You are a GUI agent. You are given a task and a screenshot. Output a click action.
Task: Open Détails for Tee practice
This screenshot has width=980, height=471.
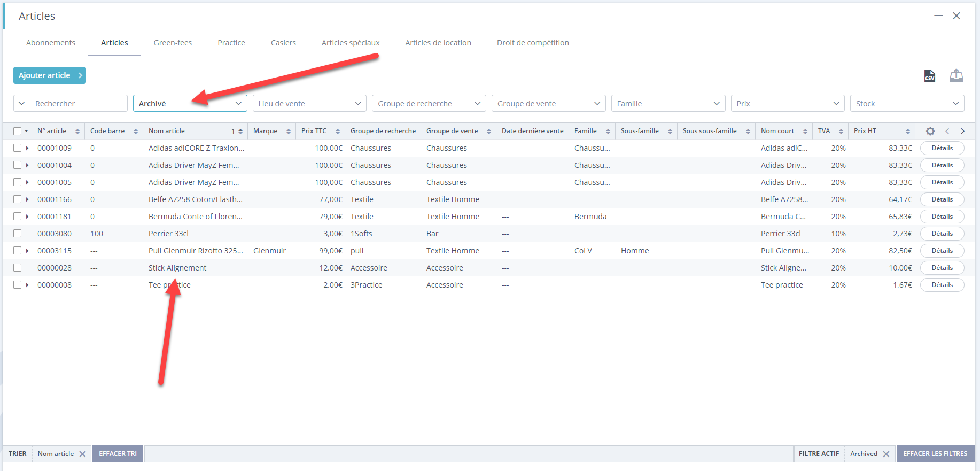[x=942, y=285]
